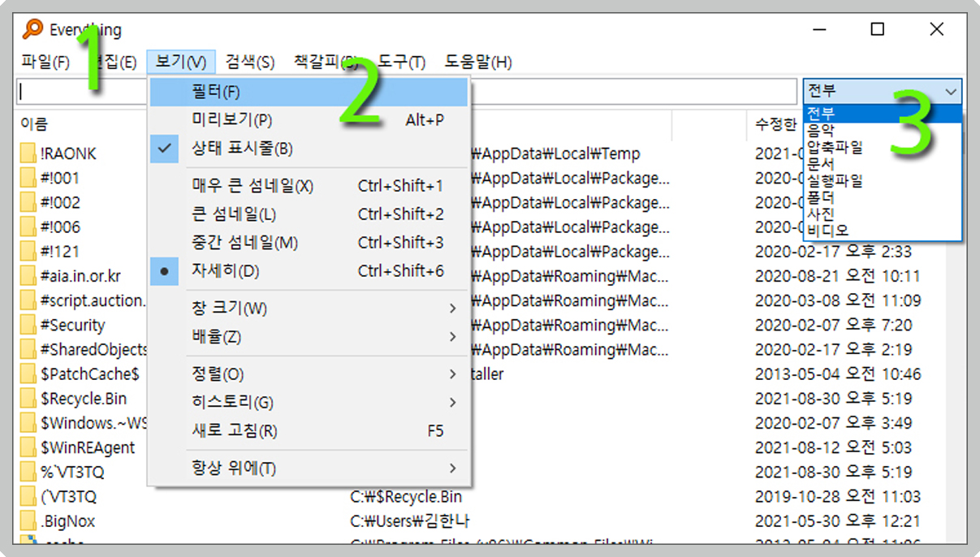Click the folder icon beside #SharedObjects
980x557 pixels.
(x=28, y=349)
